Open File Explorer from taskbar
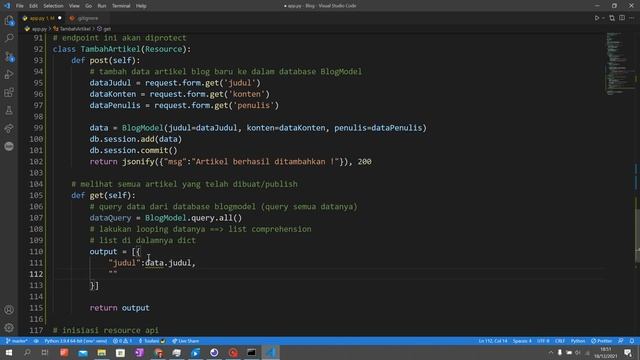640x360 pixels. point(102,352)
